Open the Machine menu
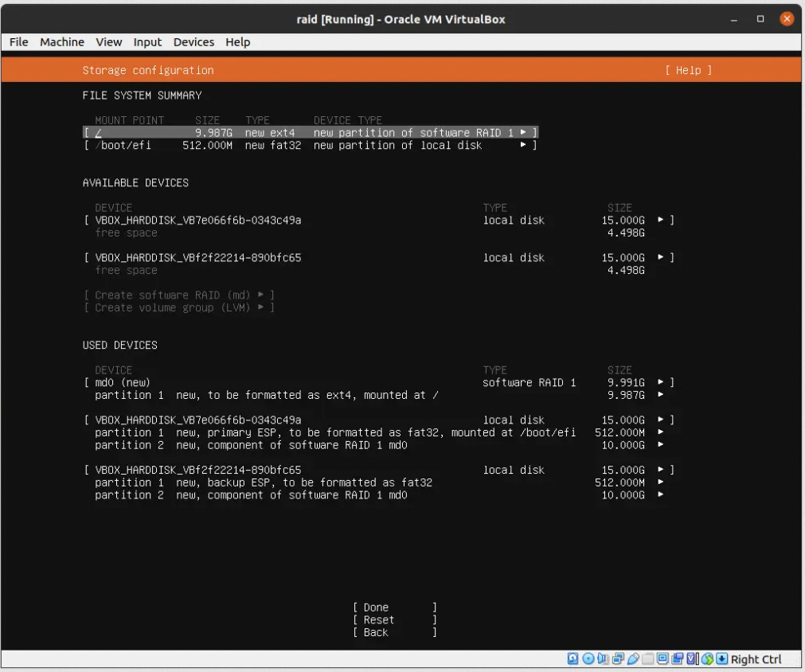Viewport: 805px width, 672px height. coord(62,42)
